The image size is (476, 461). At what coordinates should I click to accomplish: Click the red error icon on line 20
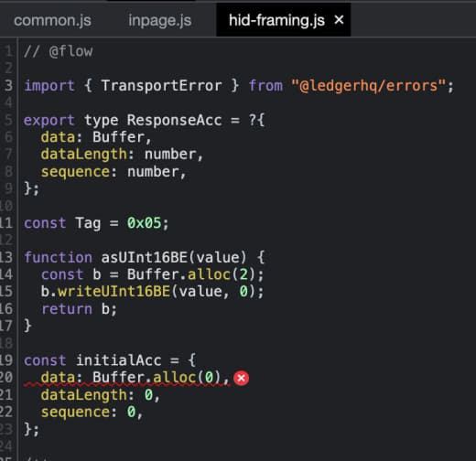pos(241,379)
